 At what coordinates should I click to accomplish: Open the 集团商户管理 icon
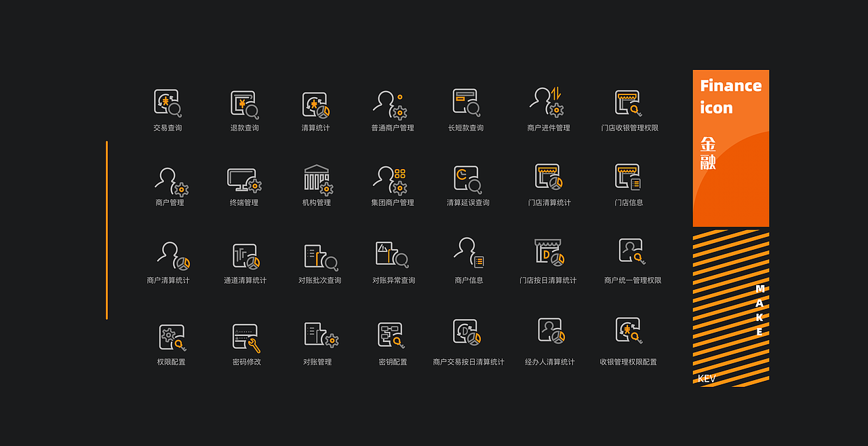390,181
